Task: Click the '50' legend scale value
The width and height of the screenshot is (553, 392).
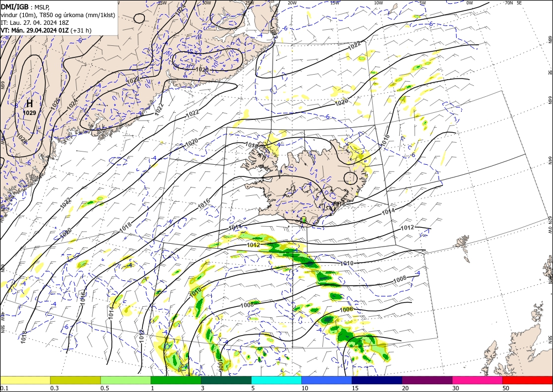Action: click(x=506, y=388)
